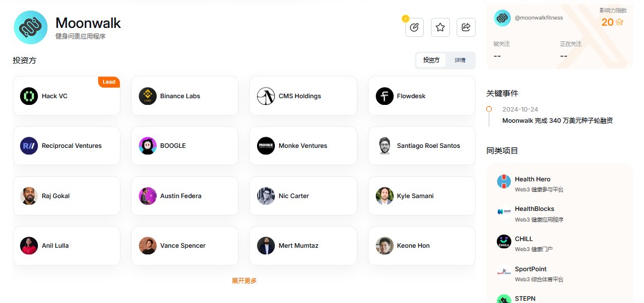Viewport: 644px width, 303px height.
Task: Click the Binance Labs logo icon
Action: [147, 96]
